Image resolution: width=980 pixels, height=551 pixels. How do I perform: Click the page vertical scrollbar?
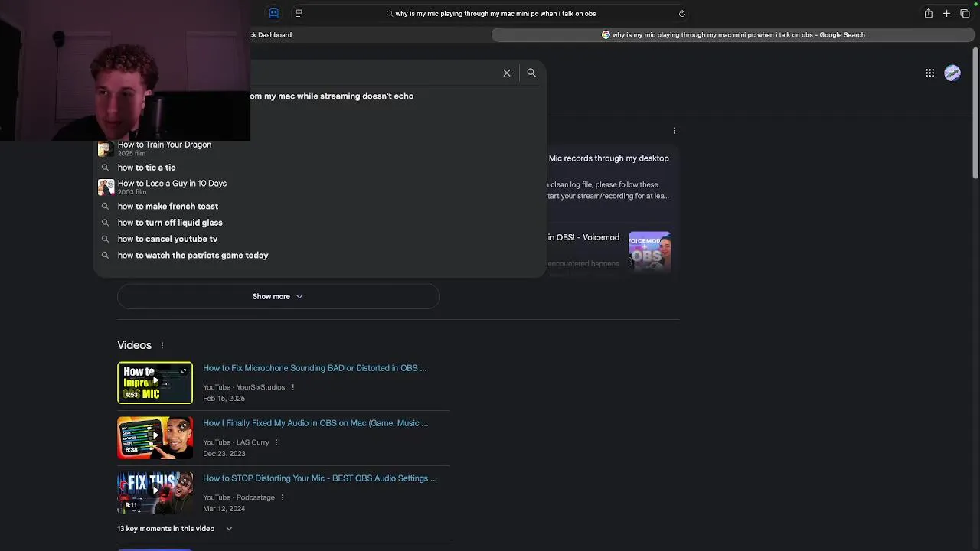[x=975, y=113]
